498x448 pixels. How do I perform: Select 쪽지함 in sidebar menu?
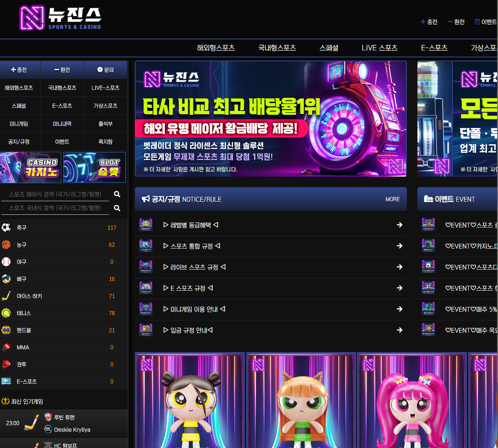click(x=106, y=142)
